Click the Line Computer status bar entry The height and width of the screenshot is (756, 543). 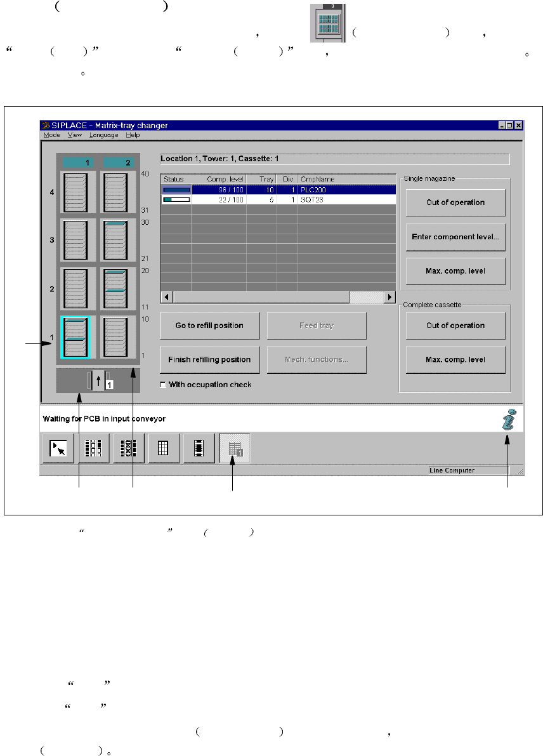pyautogui.click(x=468, y=470)
